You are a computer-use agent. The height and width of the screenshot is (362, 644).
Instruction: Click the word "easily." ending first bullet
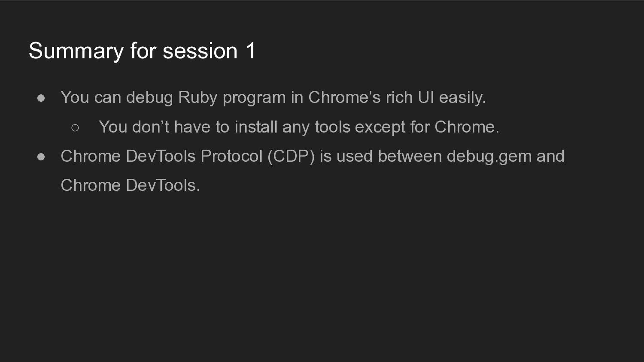pyautogui.click(x=462, y=98)
